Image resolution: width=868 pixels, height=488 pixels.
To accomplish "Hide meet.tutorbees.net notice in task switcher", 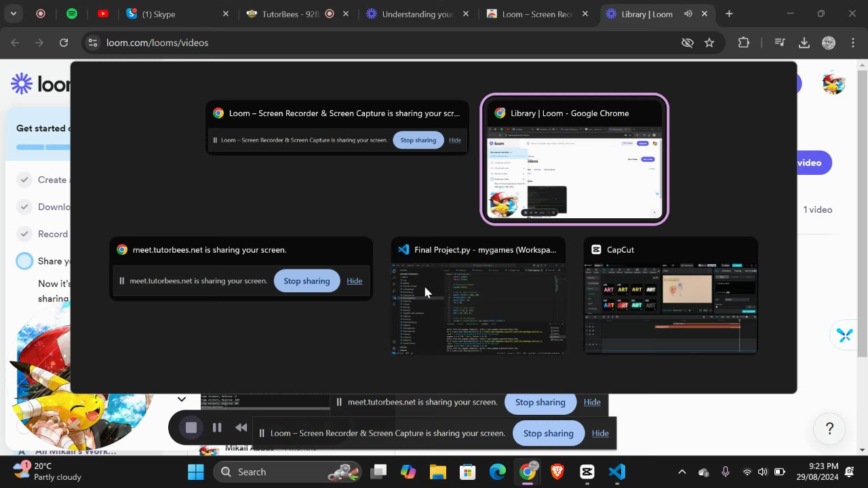I will point(354,281).
